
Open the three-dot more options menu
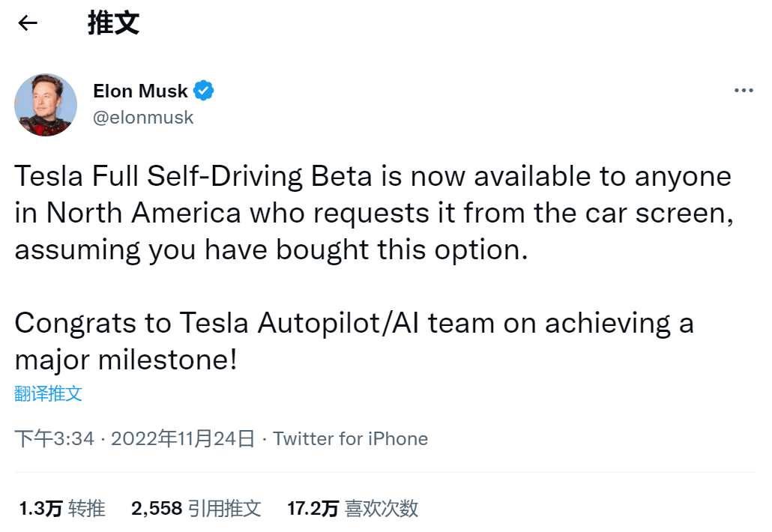(x=744, y=90)
